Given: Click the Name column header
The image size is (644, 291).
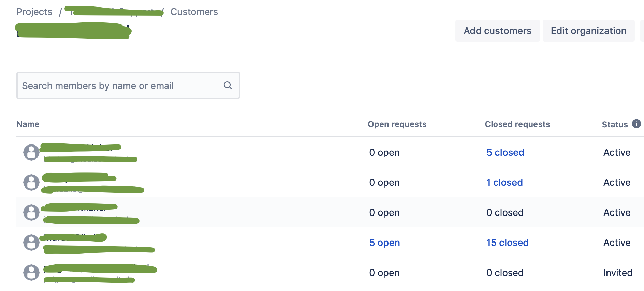Looking at the screenshot, I should [28, 124].
